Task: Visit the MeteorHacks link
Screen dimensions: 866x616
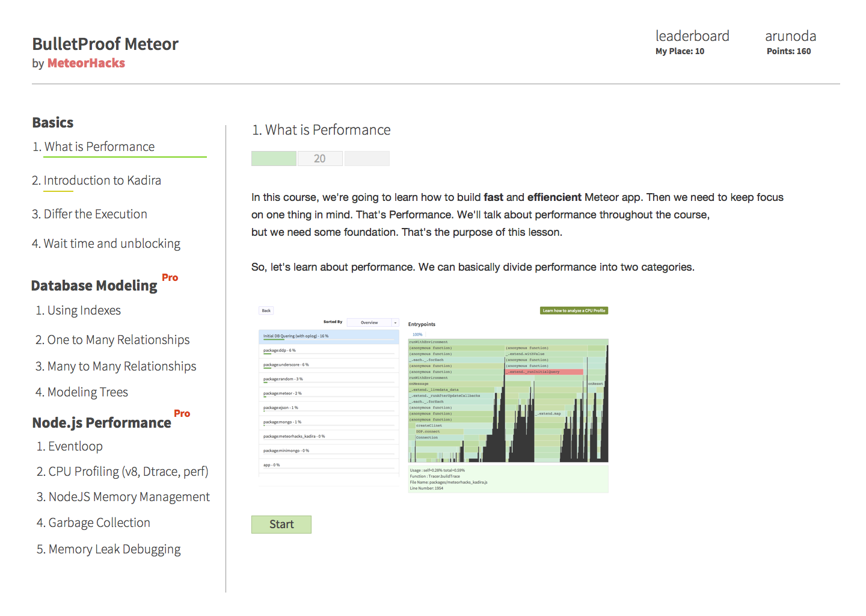Action: click(x=86, y=63)
